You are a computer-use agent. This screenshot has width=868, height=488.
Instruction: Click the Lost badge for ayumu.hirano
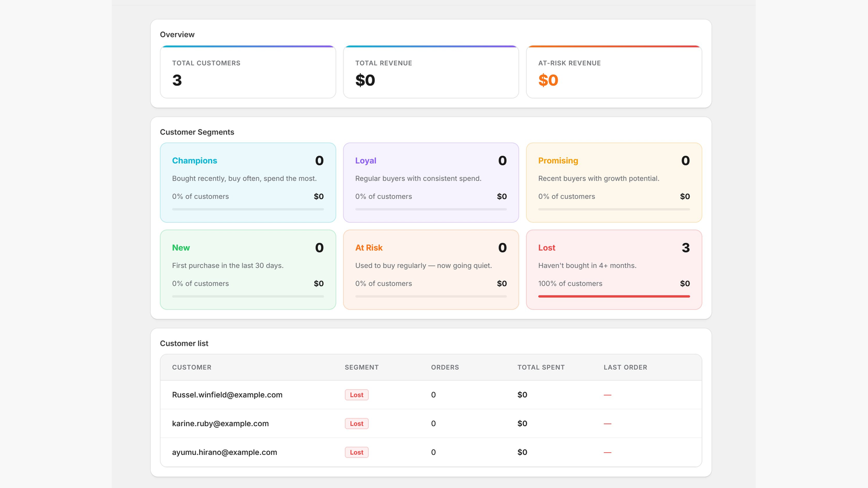[x=356, y=452]
